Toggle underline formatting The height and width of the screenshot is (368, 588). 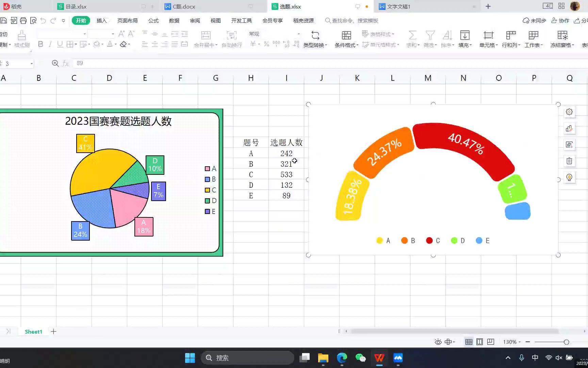(60, 44)
